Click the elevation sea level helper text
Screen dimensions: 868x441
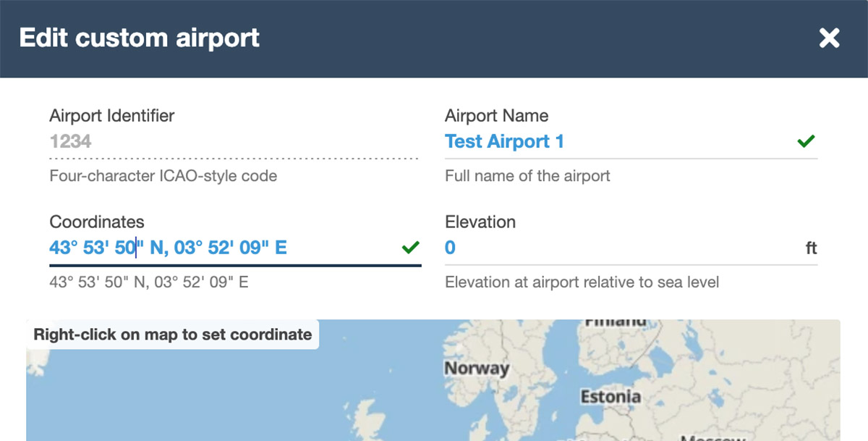pos(582,282)
